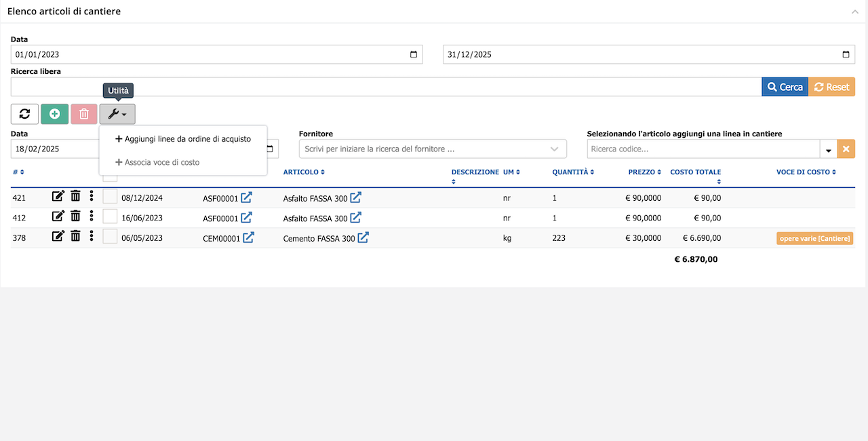Screen dimensions: 868x441
Task: Click the Cerca search button
Action: tap(785, 87)
